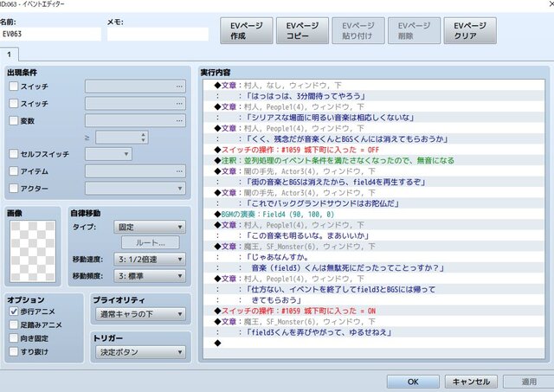Image resolution: width=554 pixels, height=392 pixels.
Task: Select command line スイッチの操作 #1059 = OFF
Action: tap(374, 150)
